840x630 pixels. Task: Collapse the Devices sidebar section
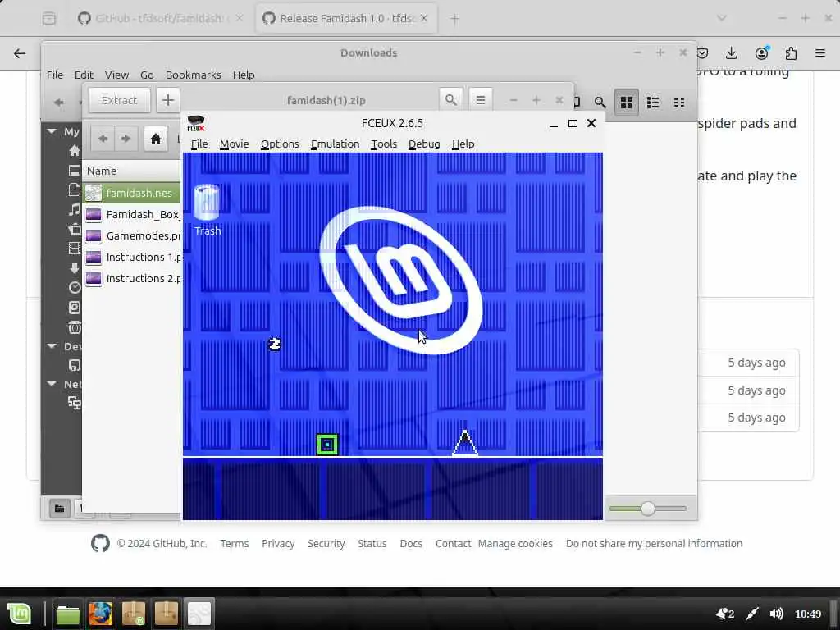tap(52, 346)
